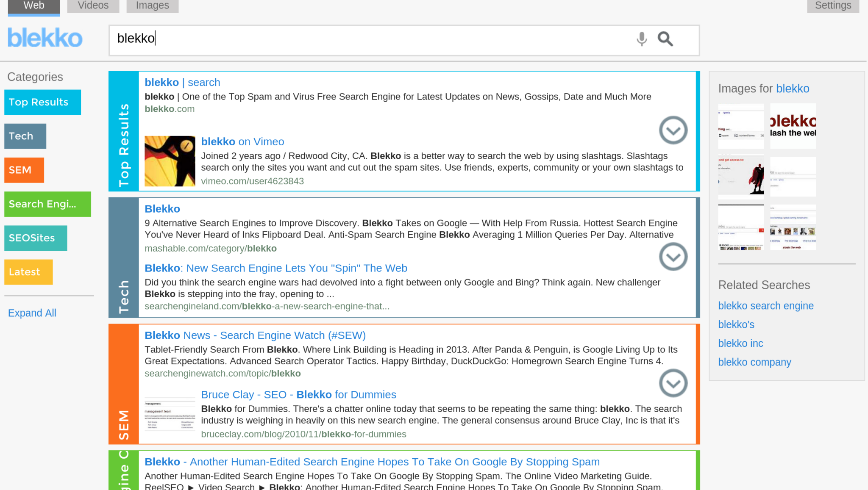Select the orange SEM category
The width and height of the screenshot is (868, 490).
click(24, 170)
